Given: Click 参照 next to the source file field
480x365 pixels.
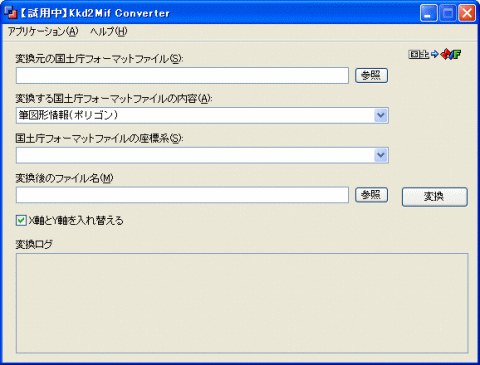Looking at the screenshot, I should click(x=371, y=75).
